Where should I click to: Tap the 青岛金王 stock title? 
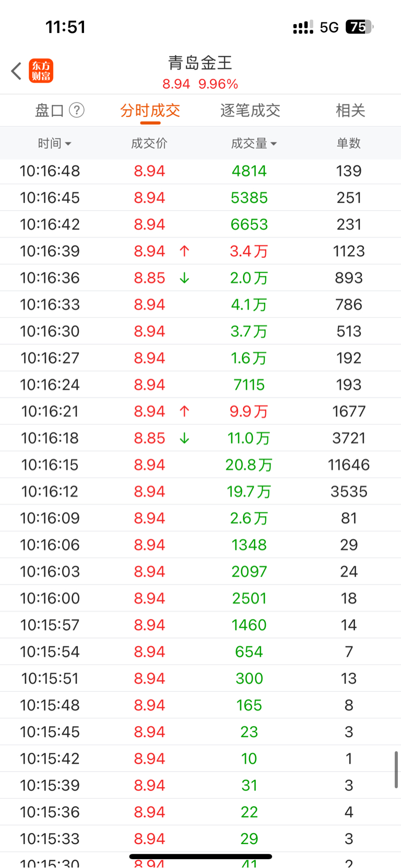[x=200, y=63]
